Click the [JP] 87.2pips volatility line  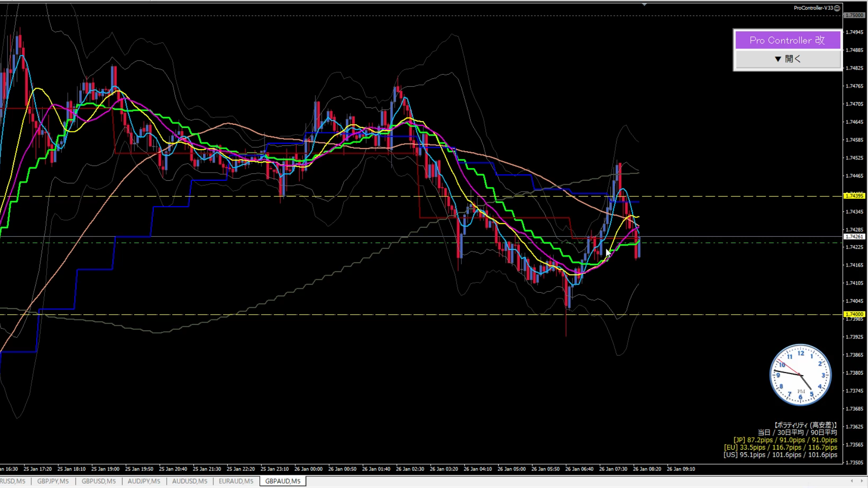(x=785, y=440)
